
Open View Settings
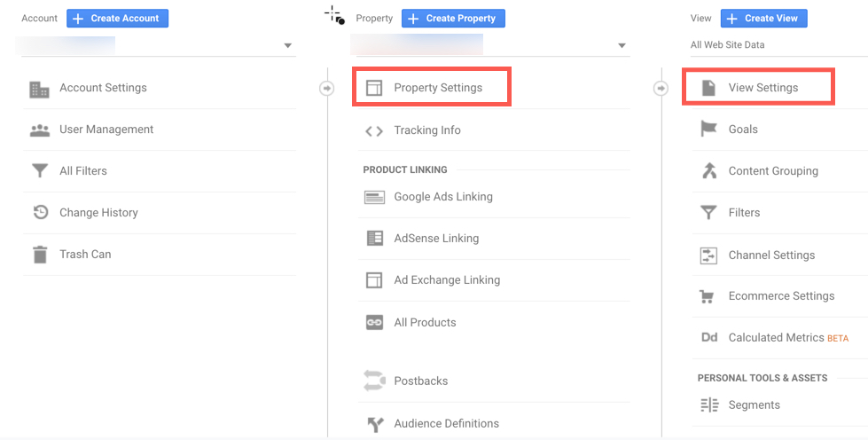pyautogui.click(x=762, y=88)
